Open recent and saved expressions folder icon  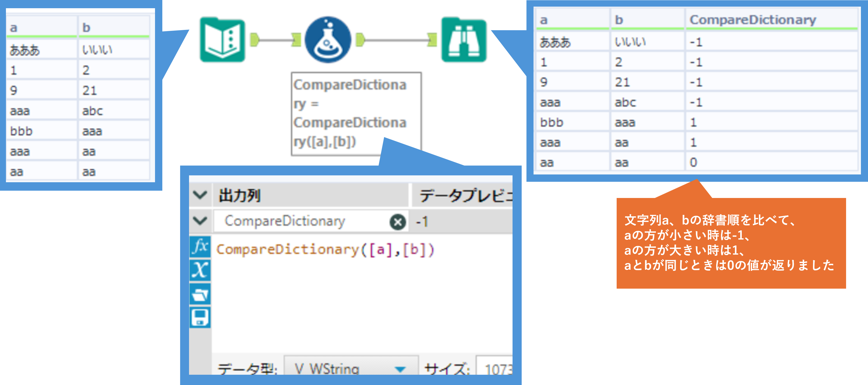point(200,294)
